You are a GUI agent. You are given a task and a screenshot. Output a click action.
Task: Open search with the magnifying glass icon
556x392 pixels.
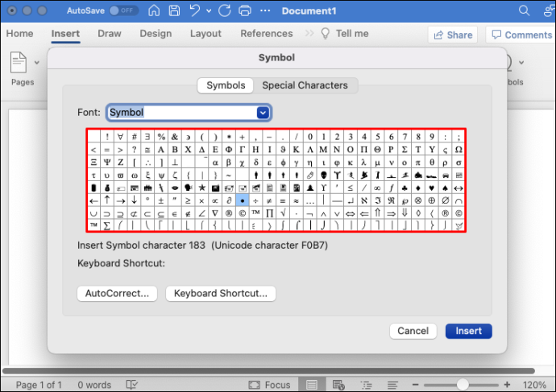524,10
